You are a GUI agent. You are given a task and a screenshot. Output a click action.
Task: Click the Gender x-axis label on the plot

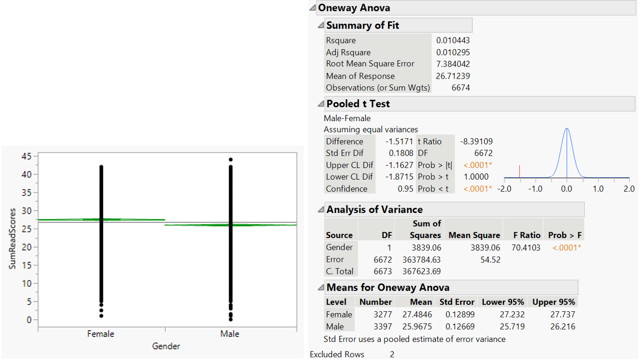(x=166, y=346)
